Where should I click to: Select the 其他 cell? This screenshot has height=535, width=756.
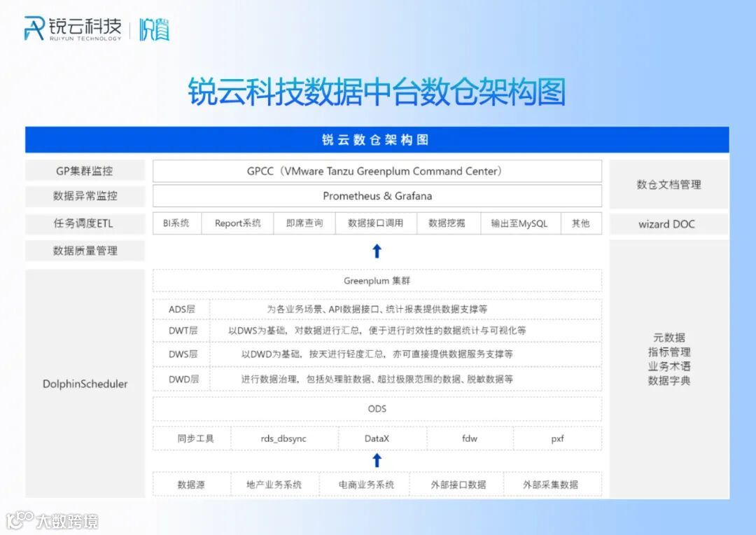point(580,223)
